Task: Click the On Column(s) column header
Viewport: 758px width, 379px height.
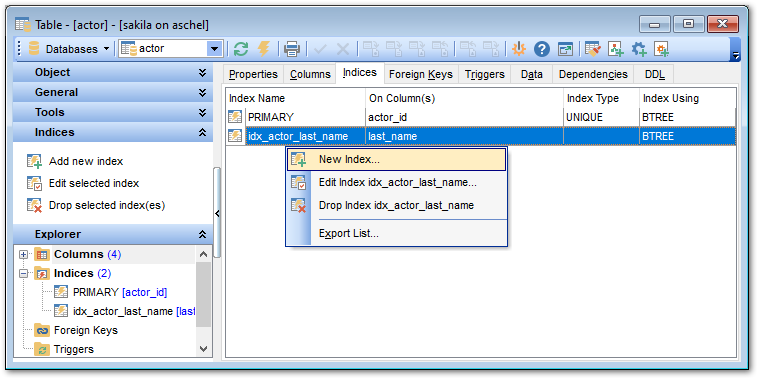Action: tap(465, 99)
